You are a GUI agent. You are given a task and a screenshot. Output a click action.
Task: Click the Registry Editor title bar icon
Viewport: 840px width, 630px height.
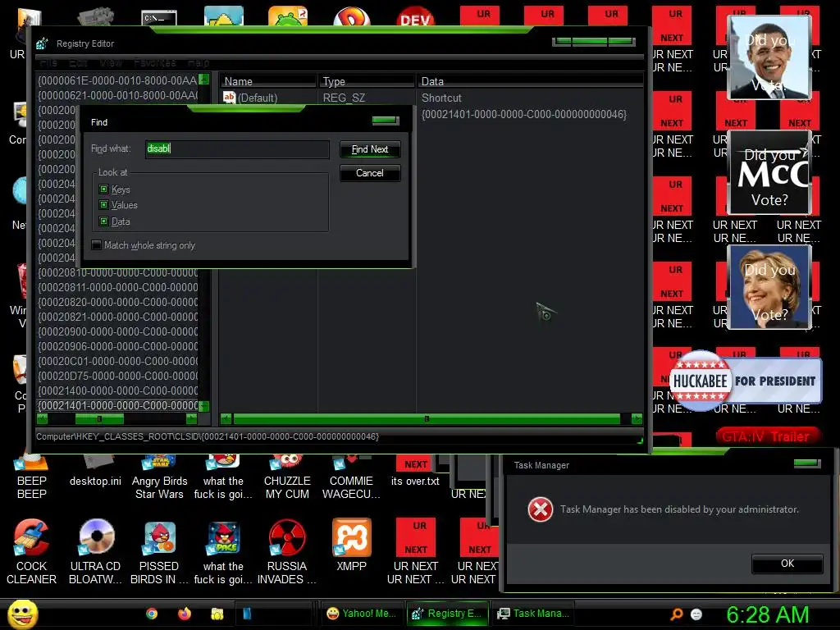point(42,43)
